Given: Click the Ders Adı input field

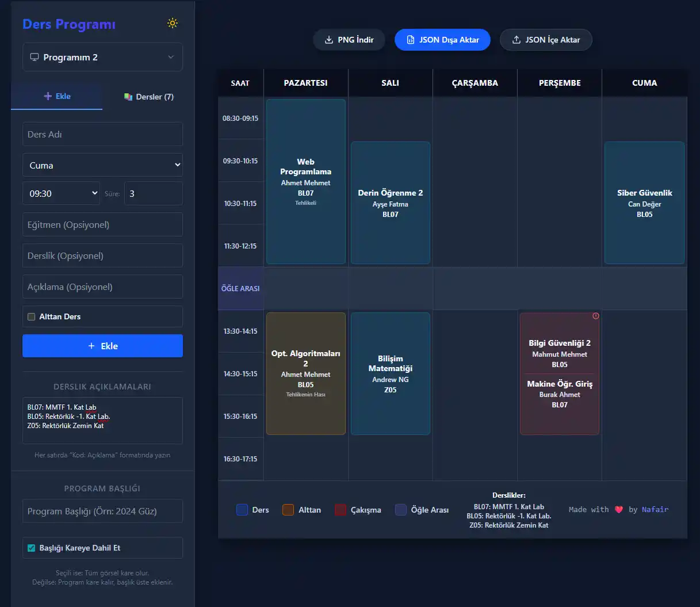Looking at the screenshot, I should (x=102, y=134).
